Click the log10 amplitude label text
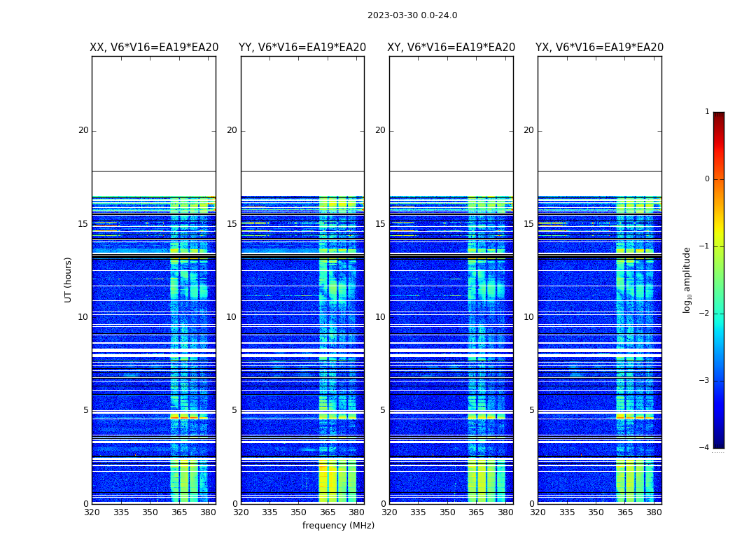Screen dimensions: 735x560 coord(687,280)
